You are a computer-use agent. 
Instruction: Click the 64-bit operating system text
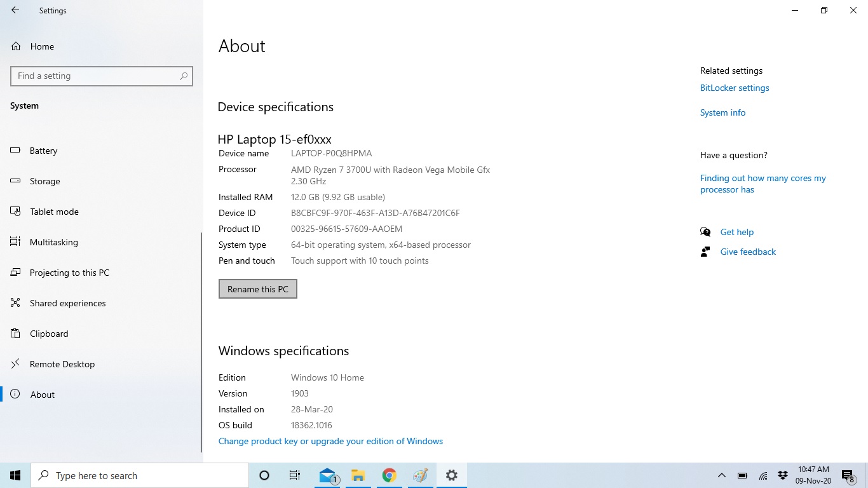point(381,245)
